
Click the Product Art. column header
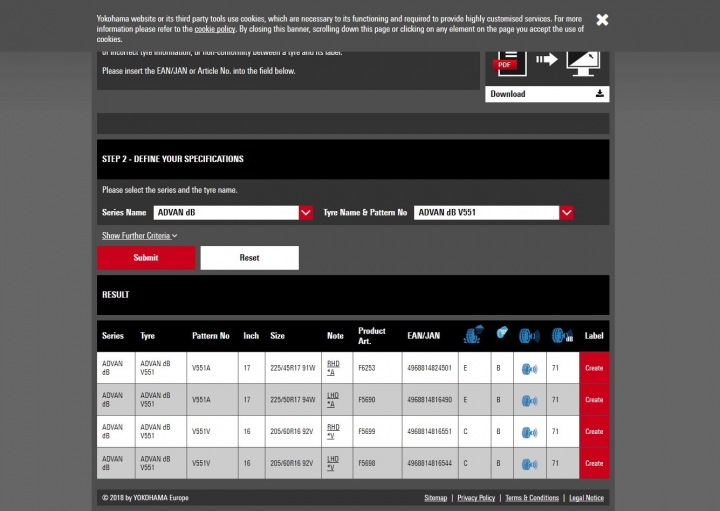coord(371,336)
